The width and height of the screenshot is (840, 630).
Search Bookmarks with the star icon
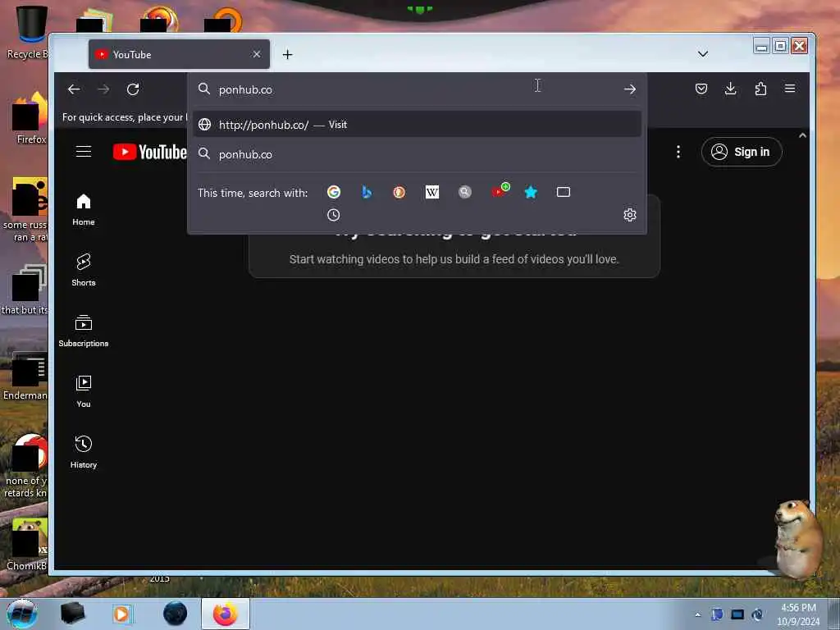point(531,192)
